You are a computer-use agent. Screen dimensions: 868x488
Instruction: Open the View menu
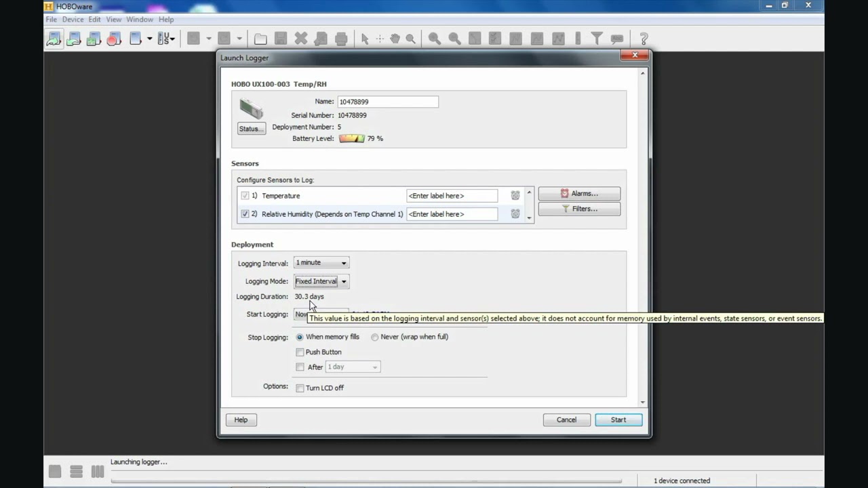(x=114, y=19)
